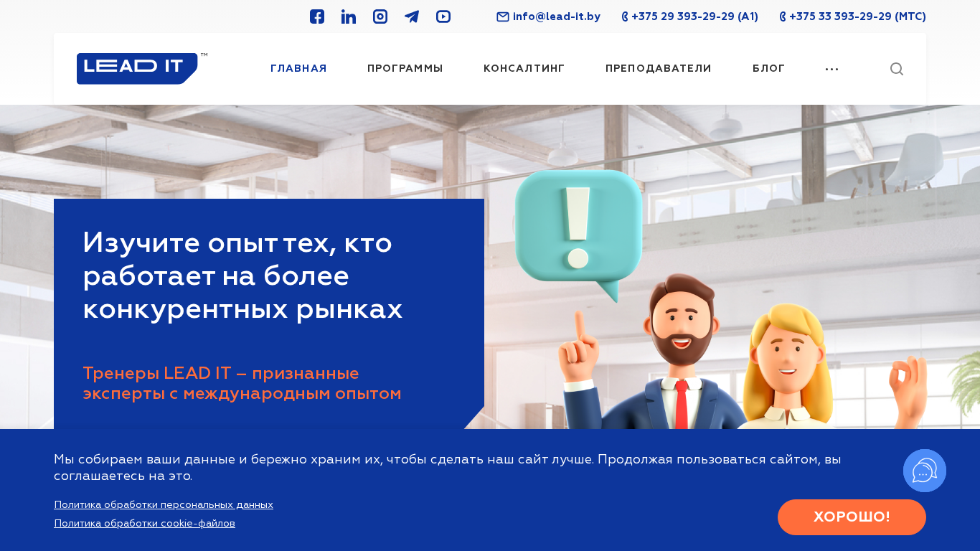Open the Программы menu item

tap(405, 69)
